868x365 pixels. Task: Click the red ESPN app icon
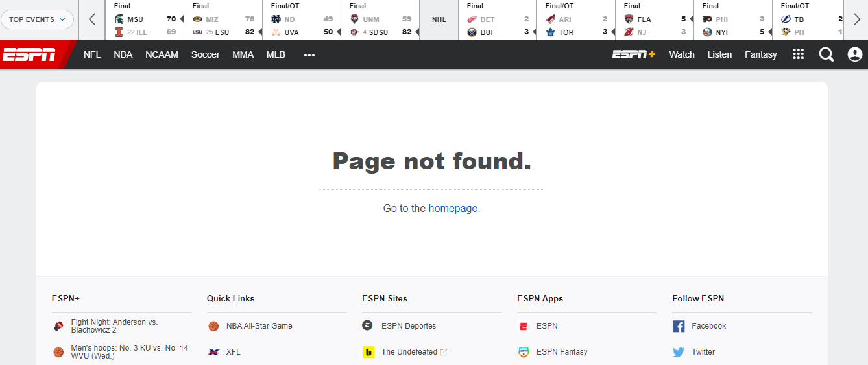pyautogui.click(x=524, y=326)
